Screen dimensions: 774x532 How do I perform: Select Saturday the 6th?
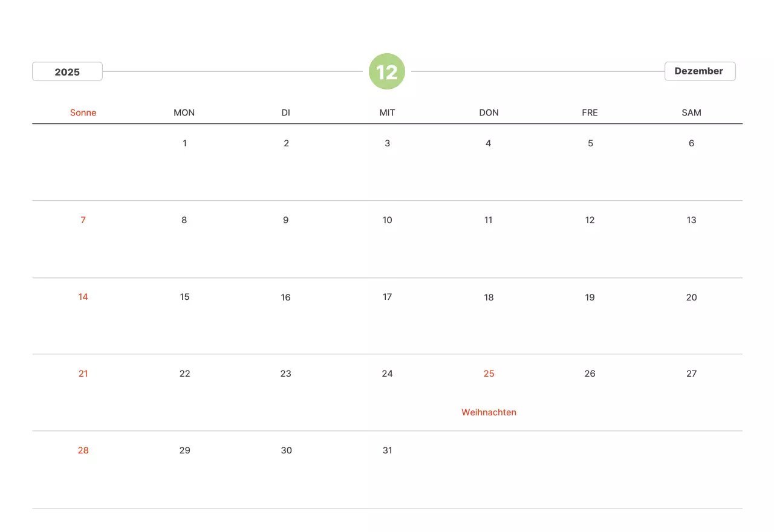click(691, 143)
